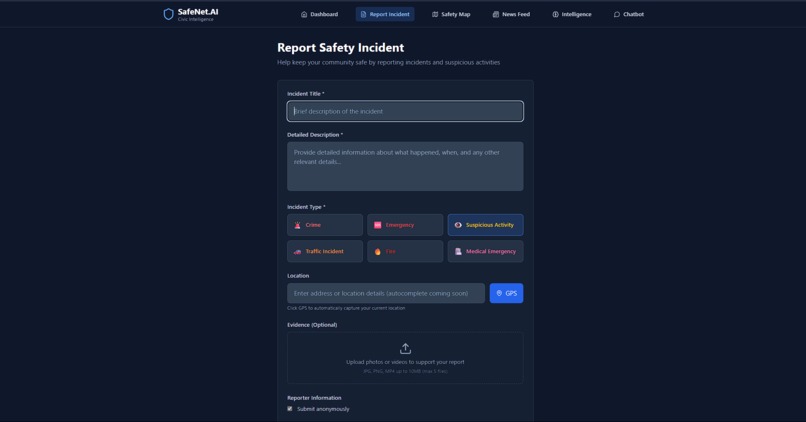Image resolution: width=806 pixels, height=422 pixels.
Task: Click the location pin icon in GPS button
Action: pos(499,293)
